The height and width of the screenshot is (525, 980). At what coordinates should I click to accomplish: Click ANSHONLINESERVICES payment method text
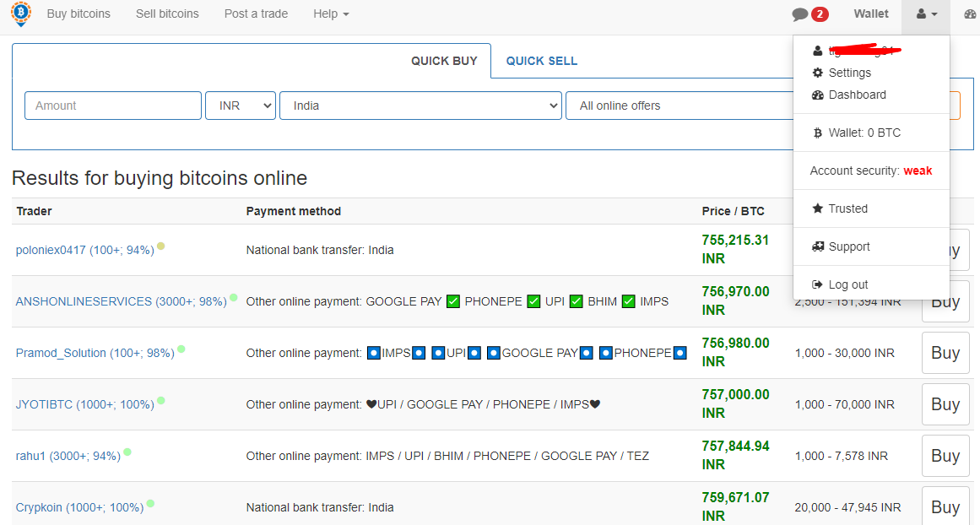coord(458,301)
